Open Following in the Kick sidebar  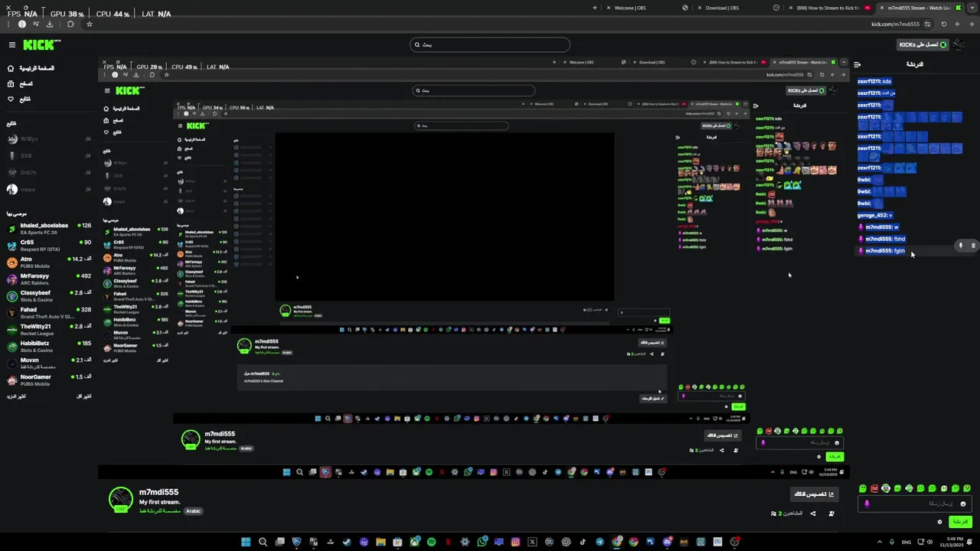point(20,99)
